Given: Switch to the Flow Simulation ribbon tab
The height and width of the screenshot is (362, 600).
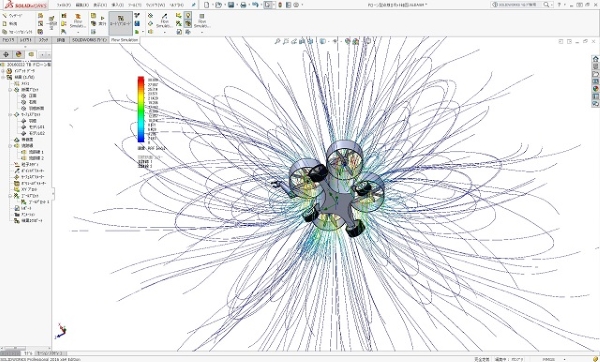Looking at the screenshot, I should pyautogui.click(x=124, y=40).
